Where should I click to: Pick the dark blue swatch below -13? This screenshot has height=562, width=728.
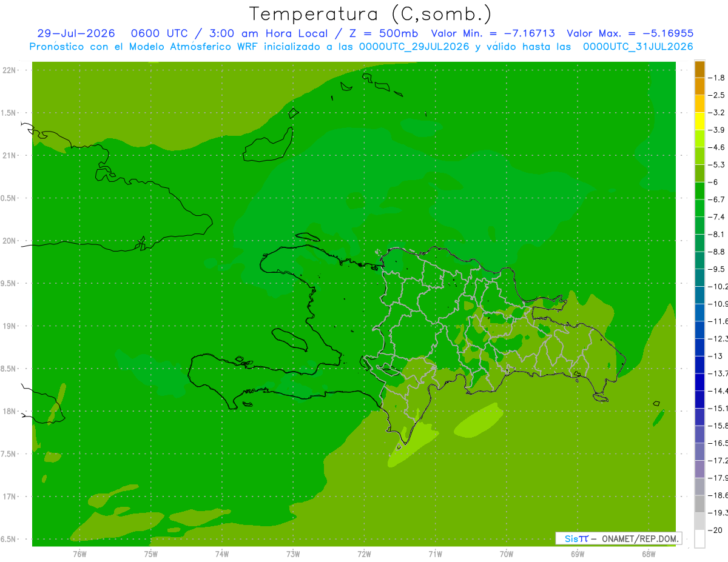[699, 365]
